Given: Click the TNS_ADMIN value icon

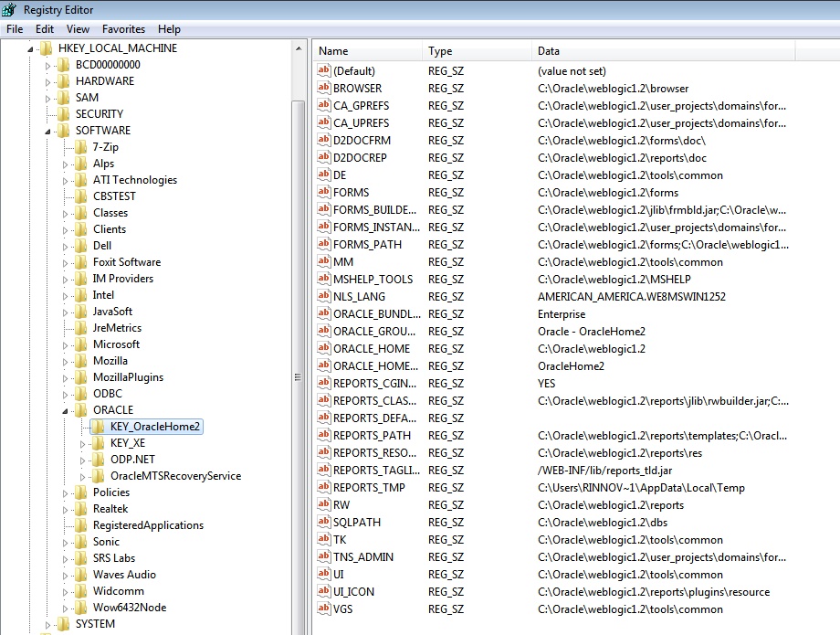Looking at the screenshot, I should click(x=323, y=556).
